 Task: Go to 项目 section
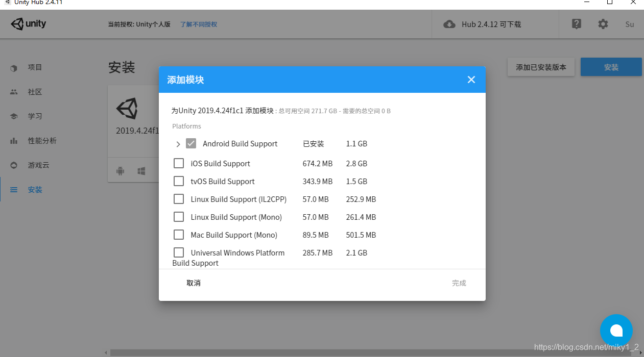click(x=35, y=67)
